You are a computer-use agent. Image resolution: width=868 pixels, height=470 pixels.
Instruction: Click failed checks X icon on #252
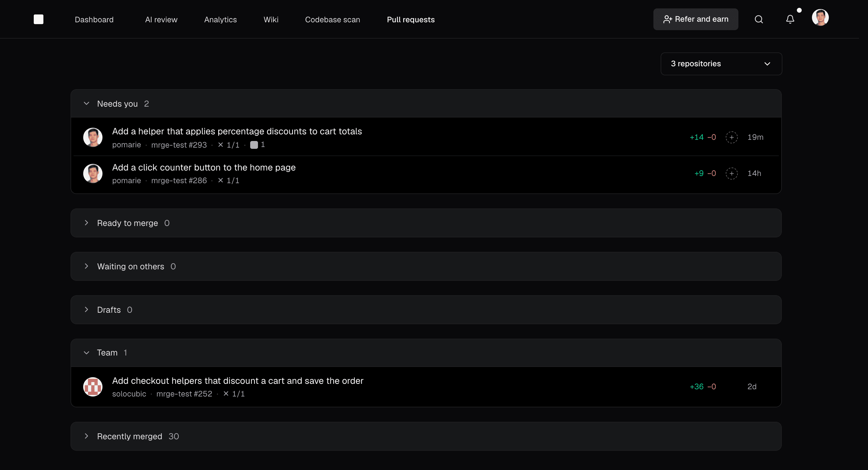(226, 393)
